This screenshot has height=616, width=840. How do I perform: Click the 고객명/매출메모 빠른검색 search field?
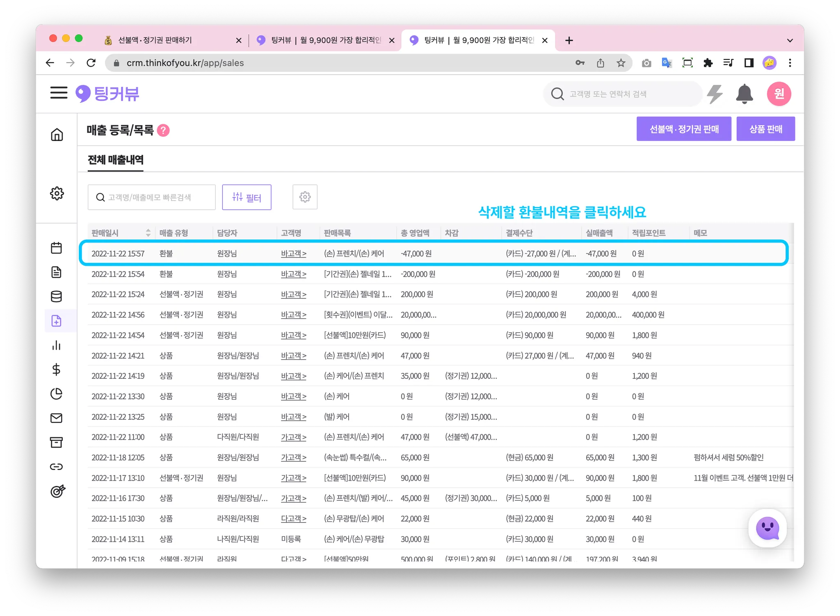[x=152, y=197]
